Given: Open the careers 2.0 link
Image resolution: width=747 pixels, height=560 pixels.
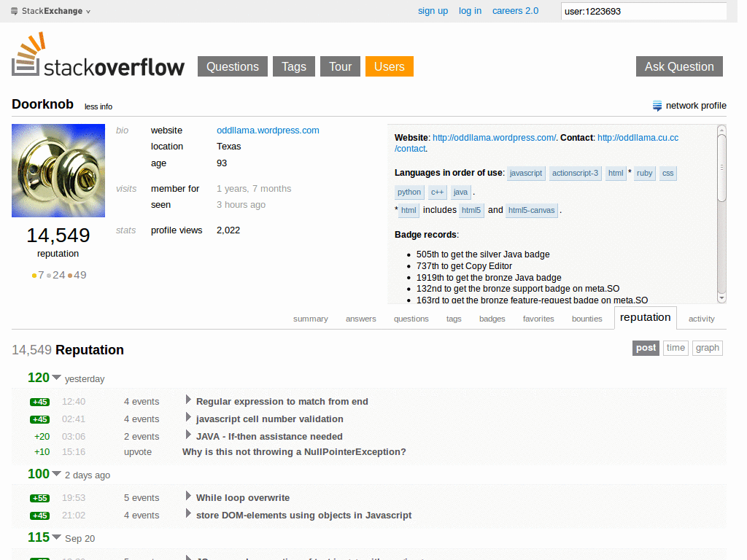Looking at the screenshot, I should pos(516,11).
